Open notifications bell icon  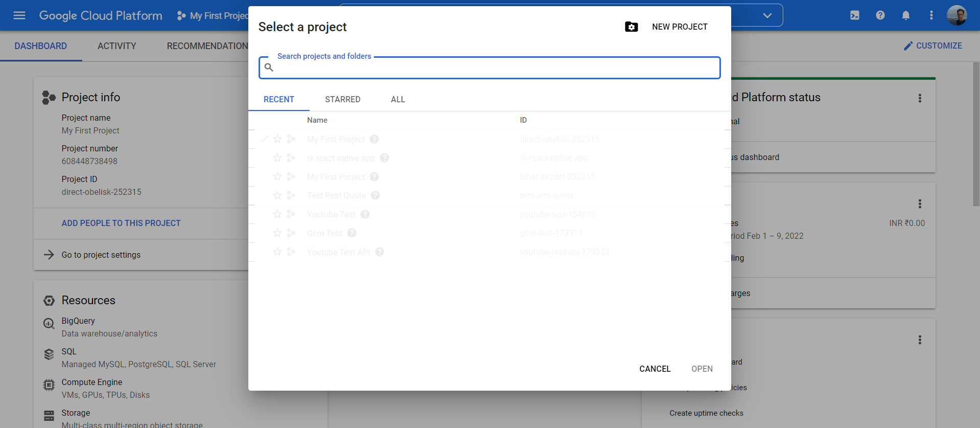coord(906,15)
